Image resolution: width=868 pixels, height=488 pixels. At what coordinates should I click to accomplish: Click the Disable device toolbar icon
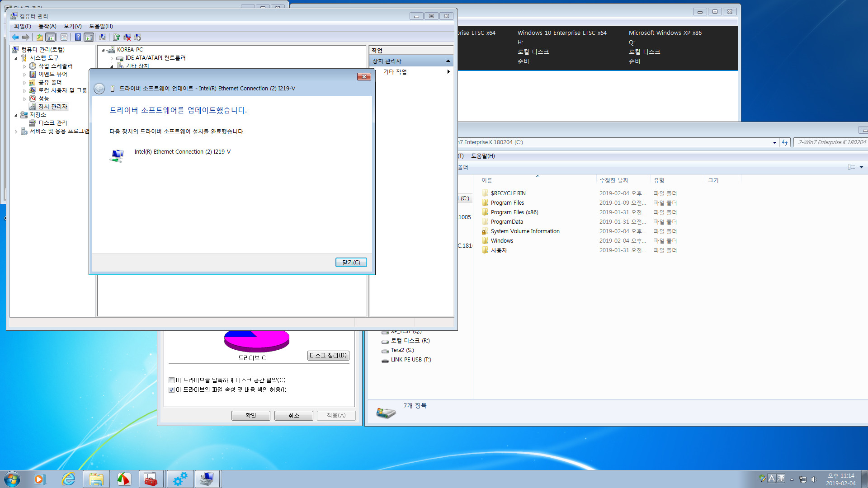[x=137, y=37]
